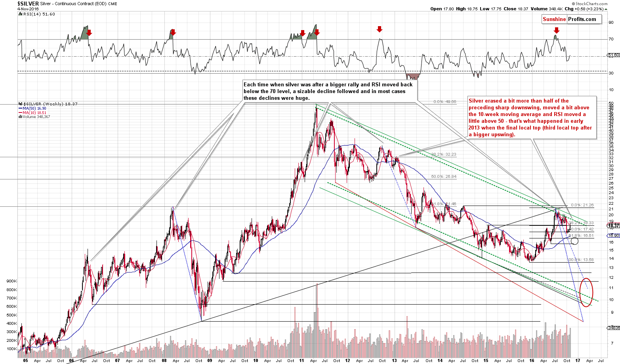Click the black annotation box about RSI below 70
620x364 pixels.
point(329,91)
